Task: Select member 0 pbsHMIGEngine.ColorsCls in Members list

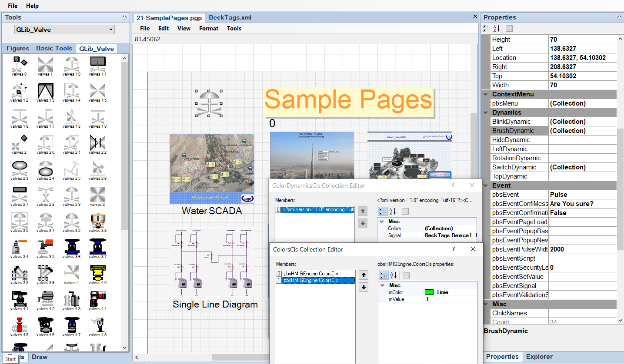Action: (315, 273)
